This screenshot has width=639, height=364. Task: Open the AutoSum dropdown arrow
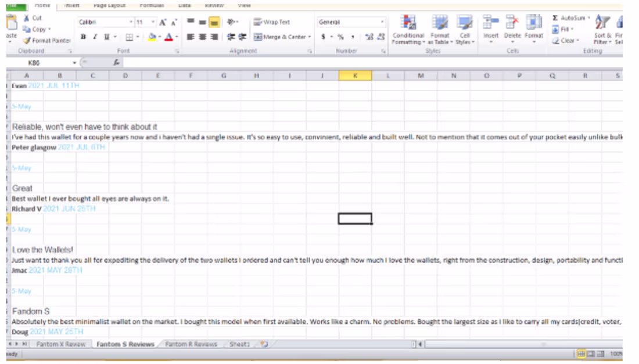[x=589, y=18]
